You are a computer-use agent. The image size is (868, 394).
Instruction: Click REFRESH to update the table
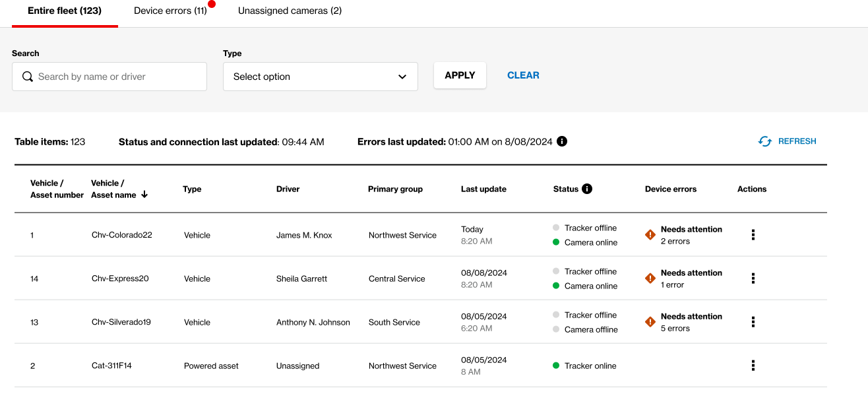(797, 141)
